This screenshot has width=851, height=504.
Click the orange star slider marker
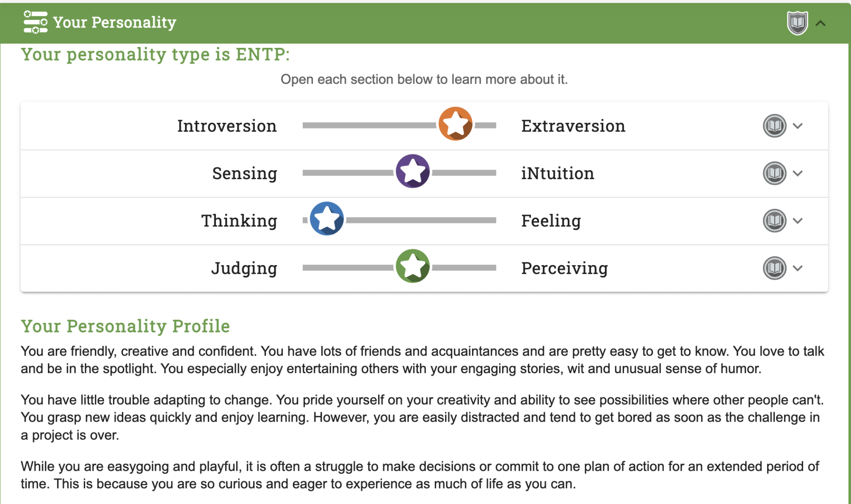click(x=455, y=124)
